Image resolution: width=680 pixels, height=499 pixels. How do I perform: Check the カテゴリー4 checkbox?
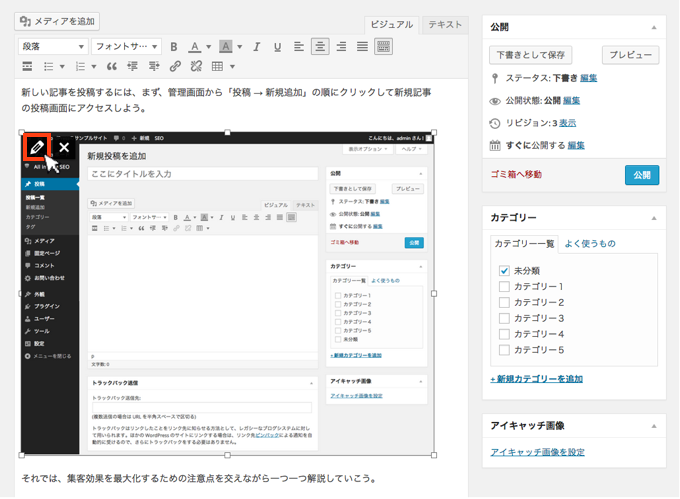pos(504,334)
